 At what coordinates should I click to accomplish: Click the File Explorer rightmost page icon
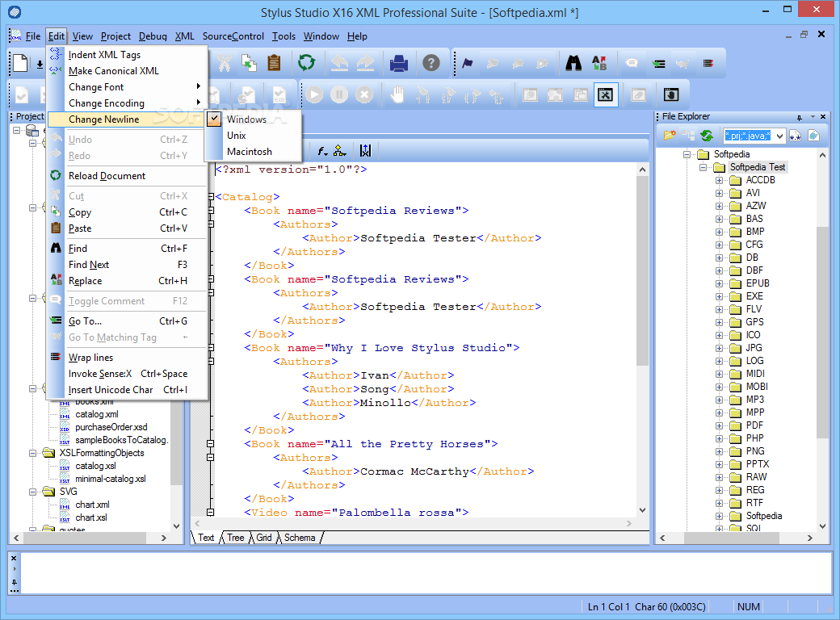pyautogui.click(x=814, y=136)
